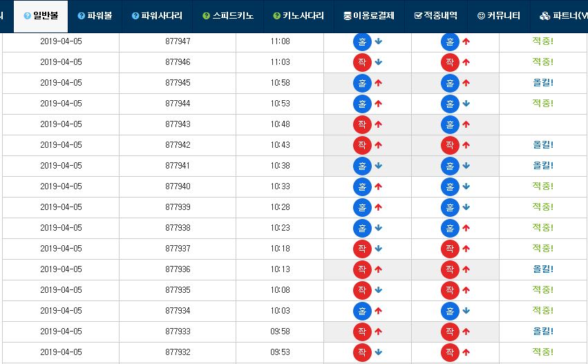Screen dimensions: 588x364
Task: Go to the 파워사다리 tab
Action: [157, 16]
